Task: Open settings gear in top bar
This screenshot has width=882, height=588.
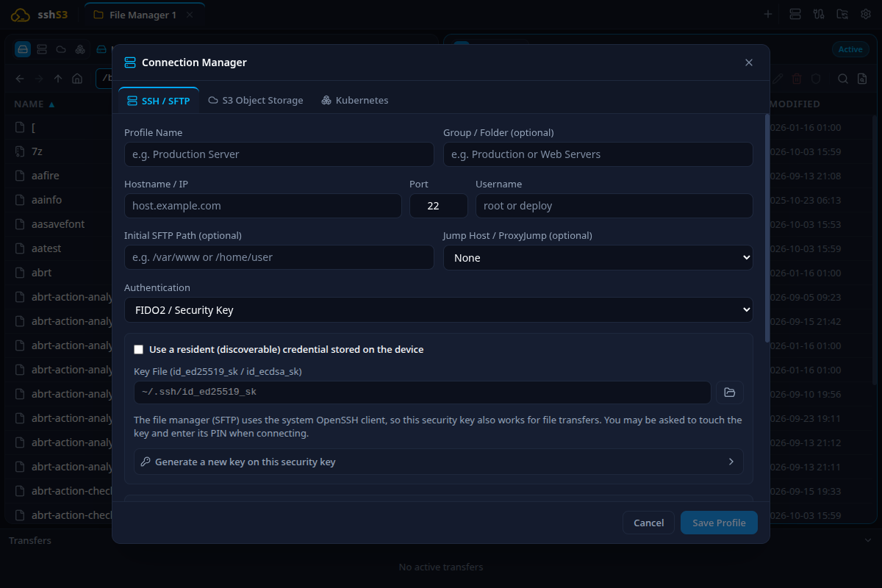Action: point(866,14)
